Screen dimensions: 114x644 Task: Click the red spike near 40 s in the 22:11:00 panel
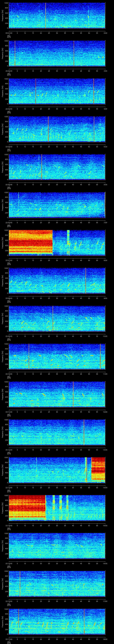click(73, 394)
